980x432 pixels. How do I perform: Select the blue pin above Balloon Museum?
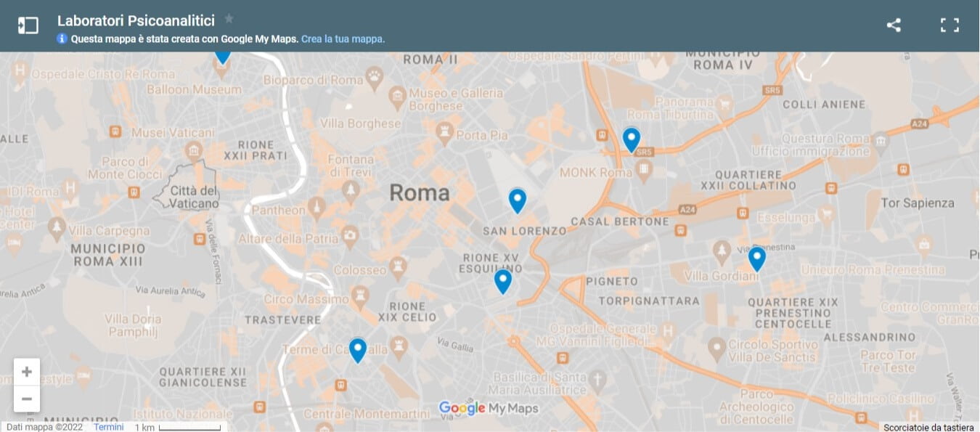coord(223,57)
